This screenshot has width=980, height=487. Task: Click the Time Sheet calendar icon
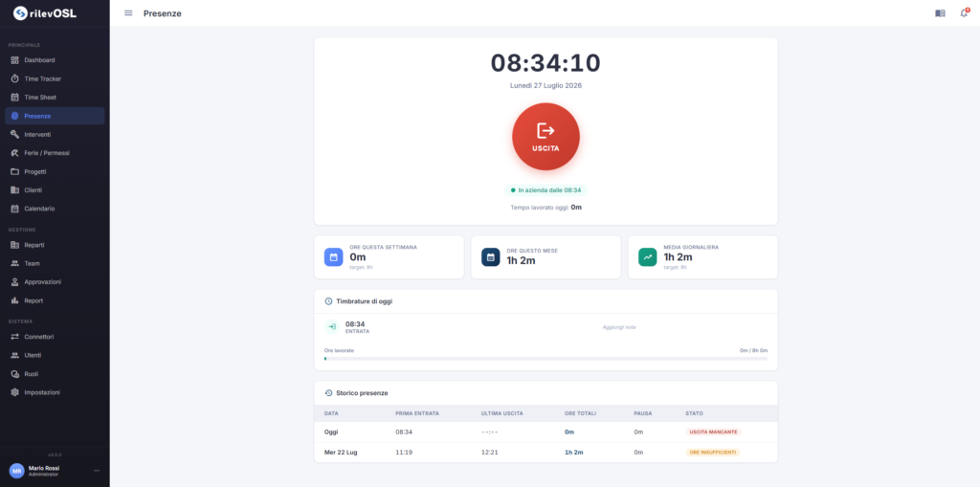[15, 98]
